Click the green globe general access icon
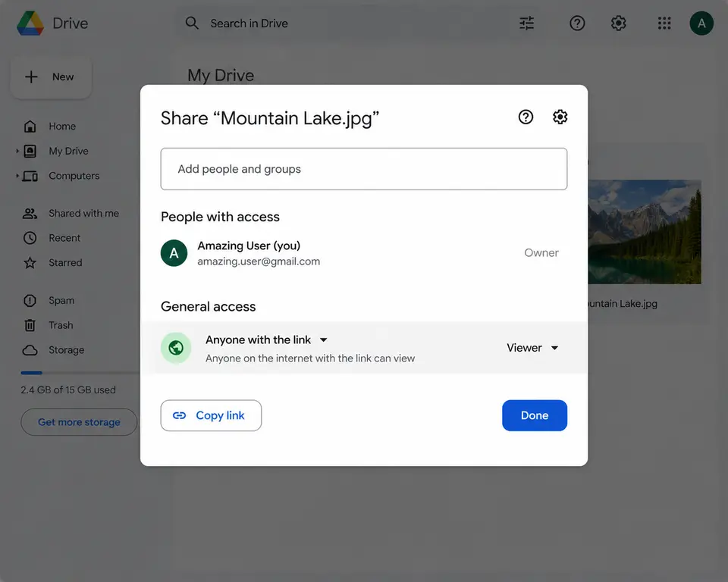 click(176, 348)
